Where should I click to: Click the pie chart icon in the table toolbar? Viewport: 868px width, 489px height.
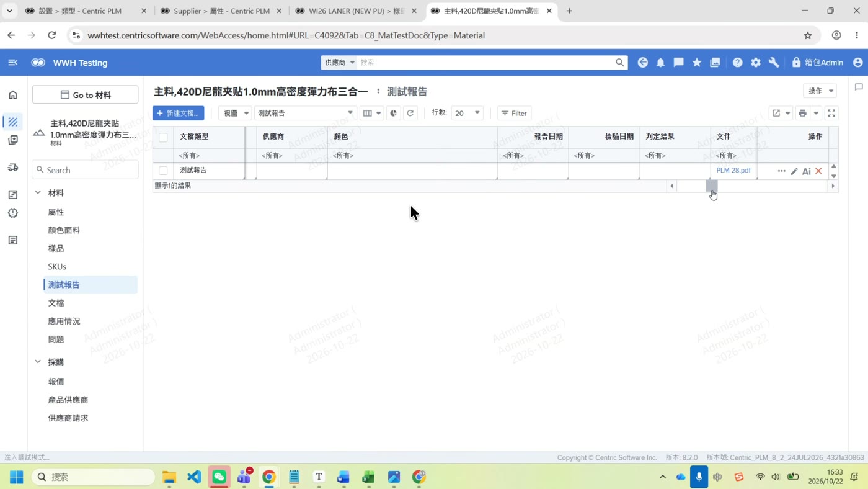pos(394,114)
